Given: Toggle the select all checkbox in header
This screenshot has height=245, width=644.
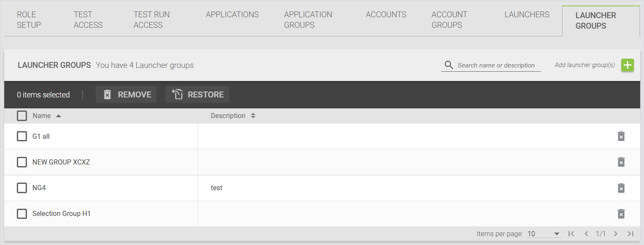Looking at the screenshot, I should [22, 116].
